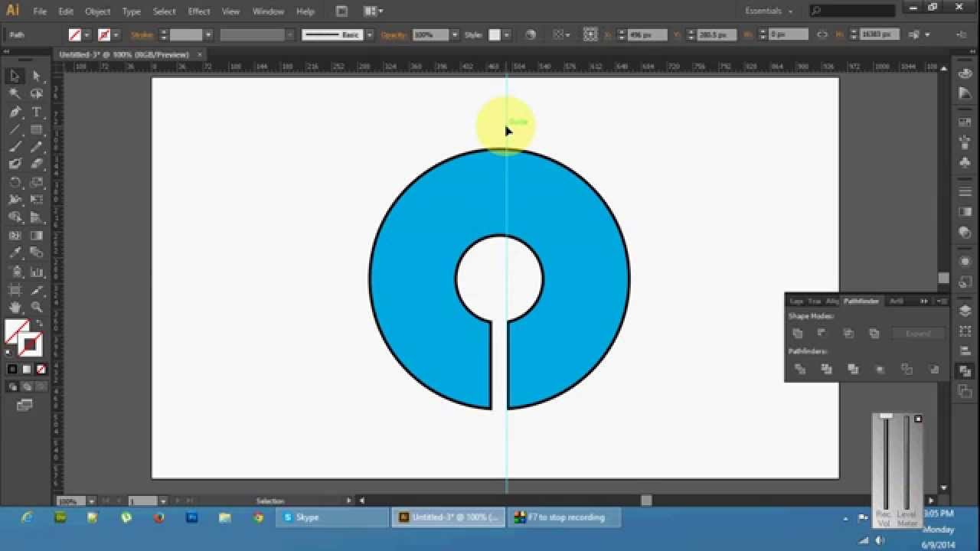Open the Pathfinder panel flyout menu
The height and width of the screenshot is (551, 980).
941,302
